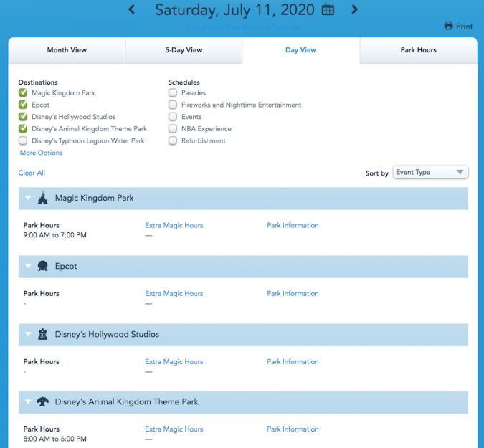The height and width of the screenshot is (448, 484).
Task: Open Epcot Park Information link
Action: 293,294
